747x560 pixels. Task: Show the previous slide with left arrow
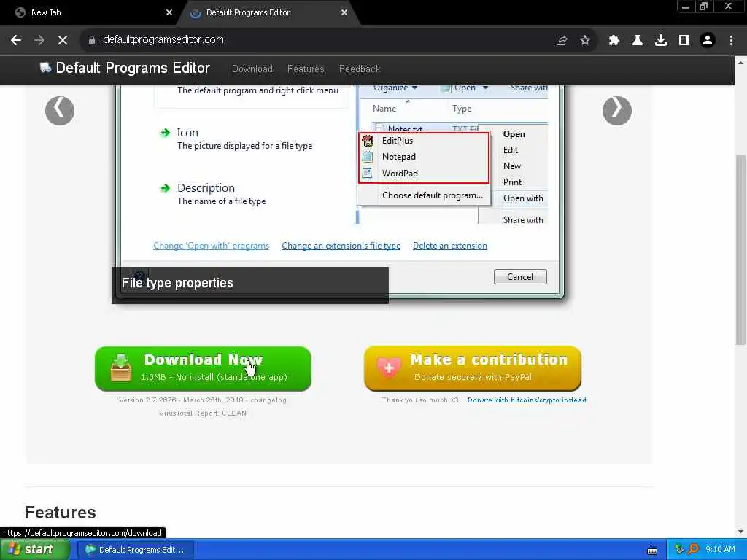[x=60, y=111]
